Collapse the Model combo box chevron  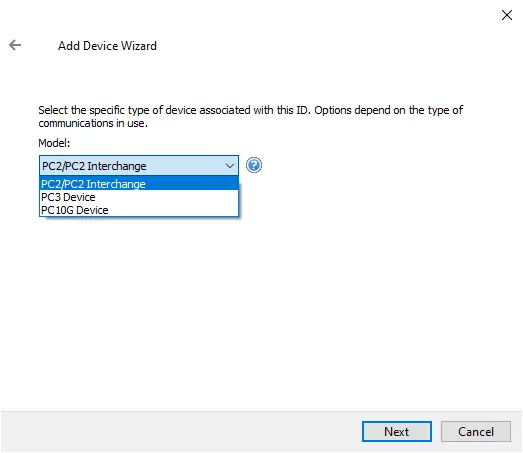(229, 165)
